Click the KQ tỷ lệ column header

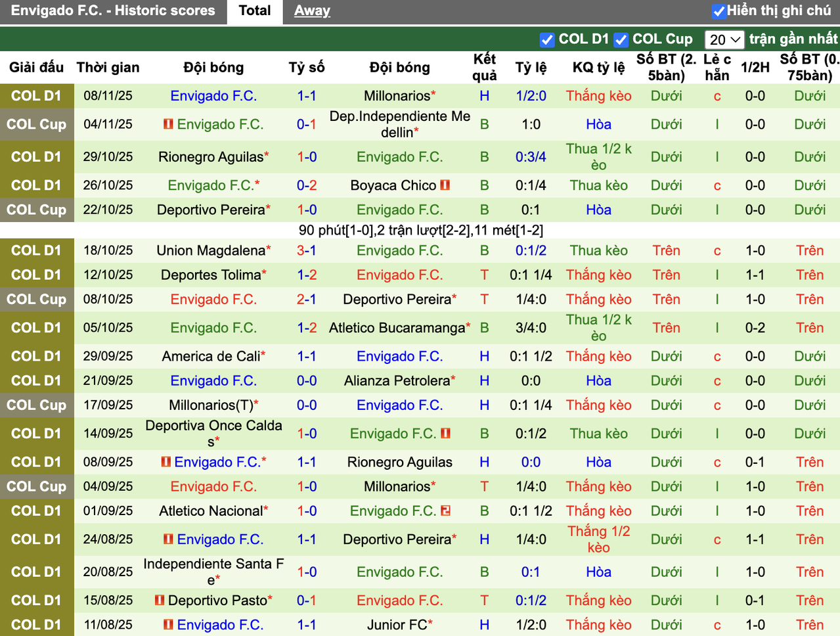(x=598, y=67)
